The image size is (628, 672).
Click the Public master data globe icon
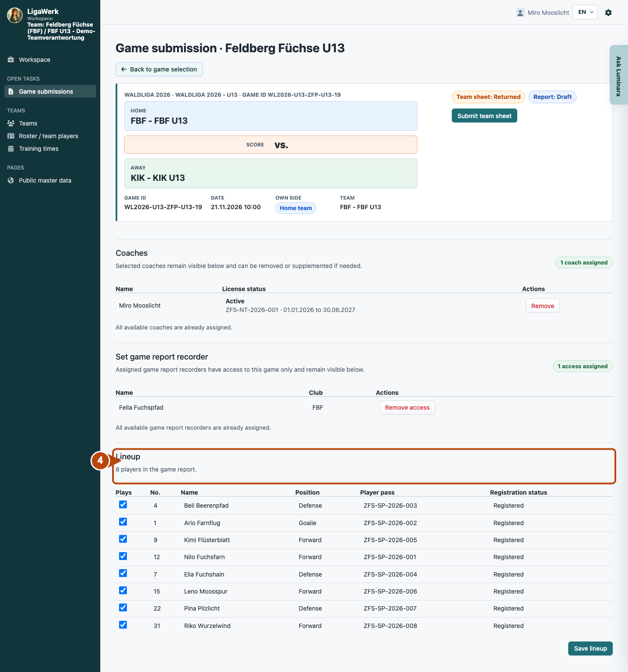pyautogui.click(x=11, y=180)
